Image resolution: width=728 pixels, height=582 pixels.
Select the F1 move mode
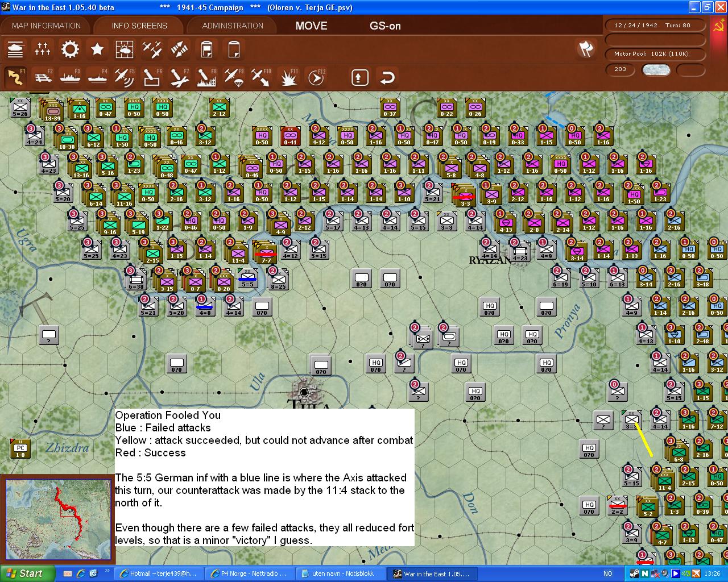[15, 77]
